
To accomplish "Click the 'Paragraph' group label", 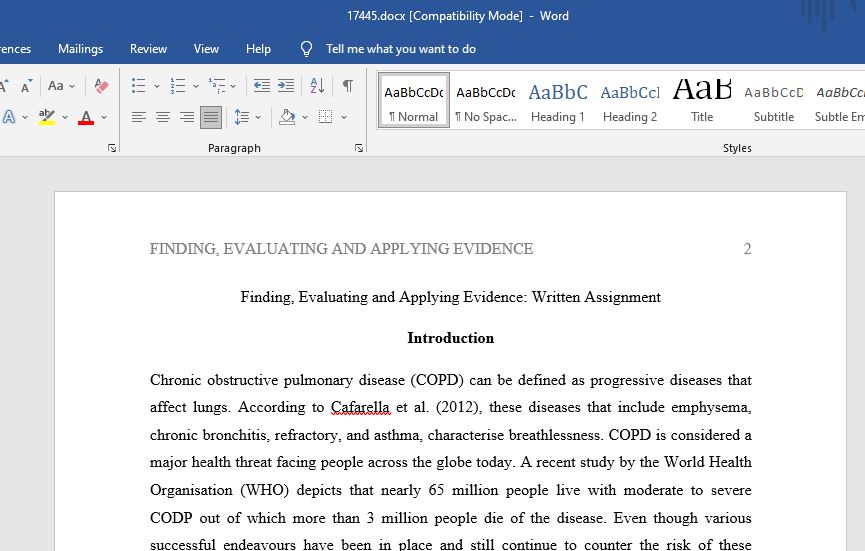I will tap(234, 148).
